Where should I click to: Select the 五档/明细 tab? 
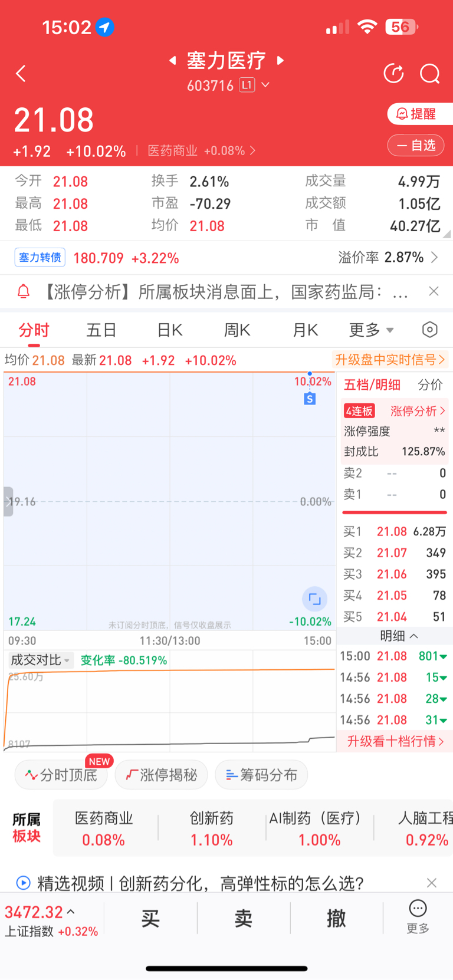[x=372, y=385]
